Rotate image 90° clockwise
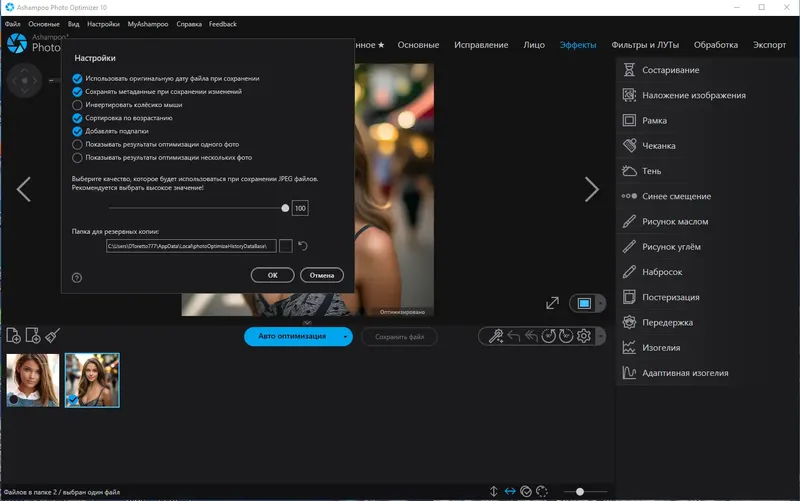The image size is (800, 501). coord(566,336)
